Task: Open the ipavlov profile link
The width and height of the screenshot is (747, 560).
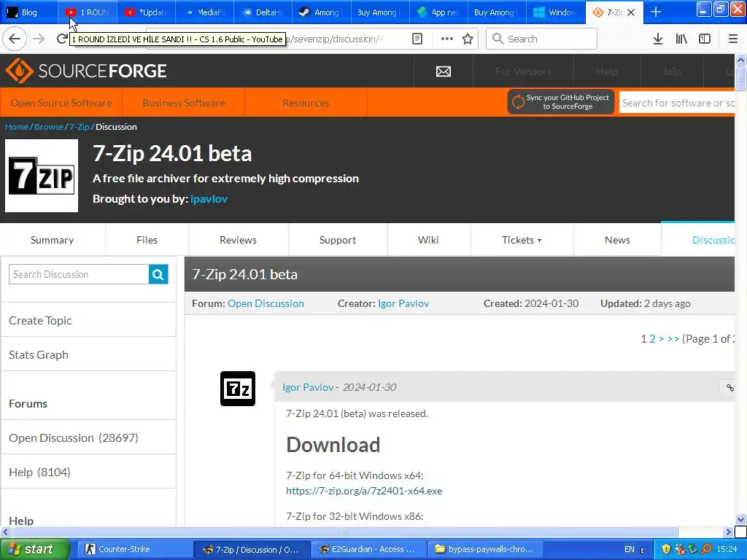Action: [209, 198]
